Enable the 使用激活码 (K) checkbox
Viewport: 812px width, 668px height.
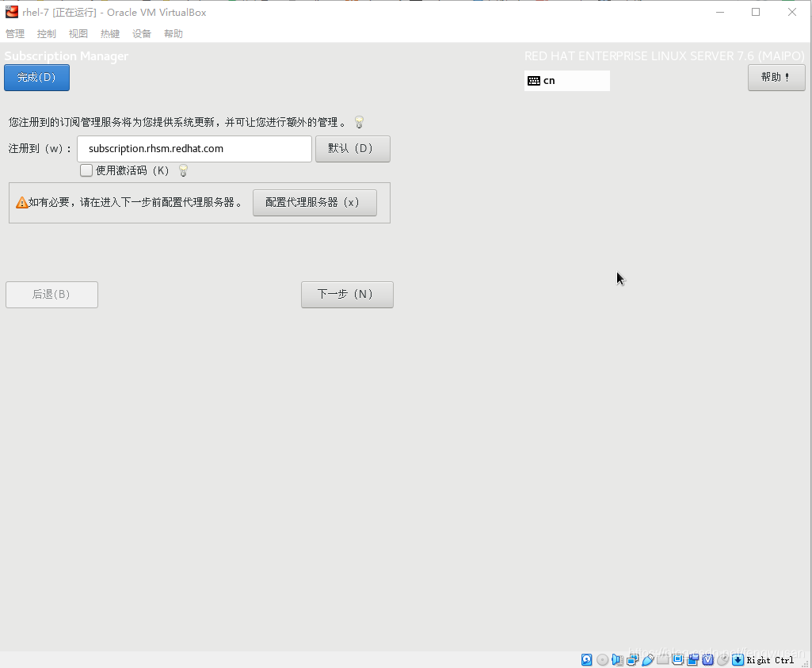pos(86,170)
